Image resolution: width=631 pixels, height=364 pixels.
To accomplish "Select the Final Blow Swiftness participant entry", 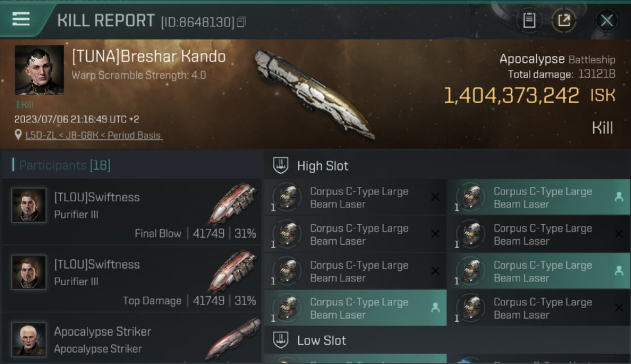I will click(x=132, y=211).
